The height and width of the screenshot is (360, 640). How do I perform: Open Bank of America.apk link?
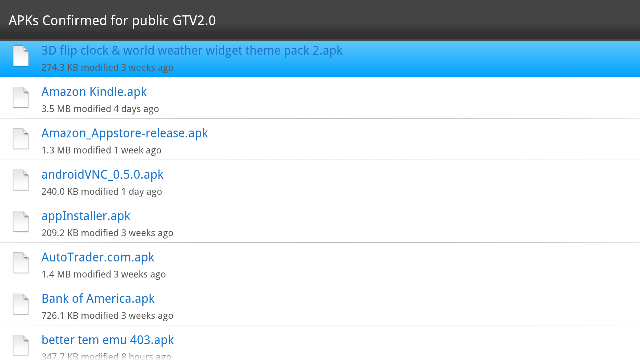(x=98, y=299)
